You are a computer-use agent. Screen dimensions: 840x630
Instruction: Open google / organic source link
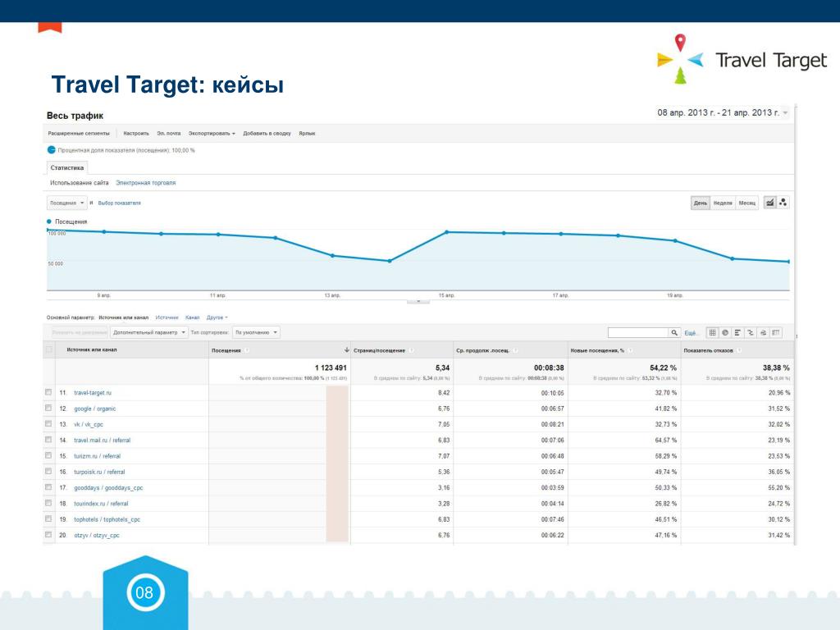pos(95,409)
